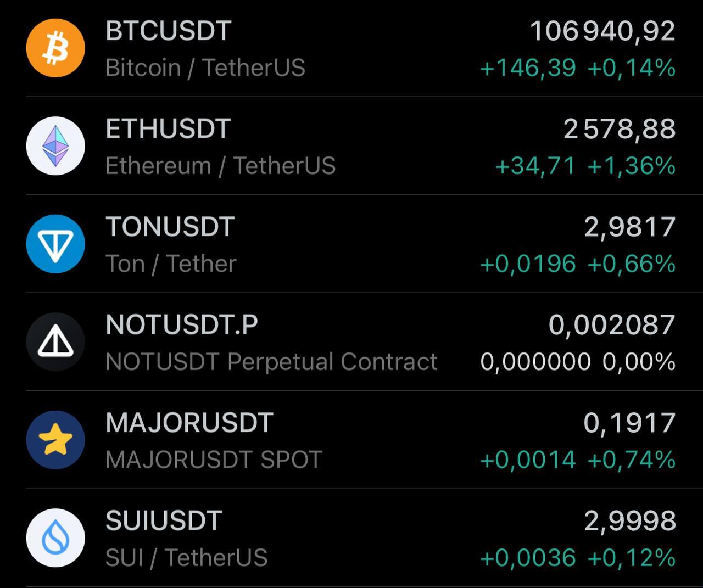Image resolution: width=703 pixels, height=588 pixels.
Task: Tap the Bitcoin price 106 940,92
Action: (602, 31)
